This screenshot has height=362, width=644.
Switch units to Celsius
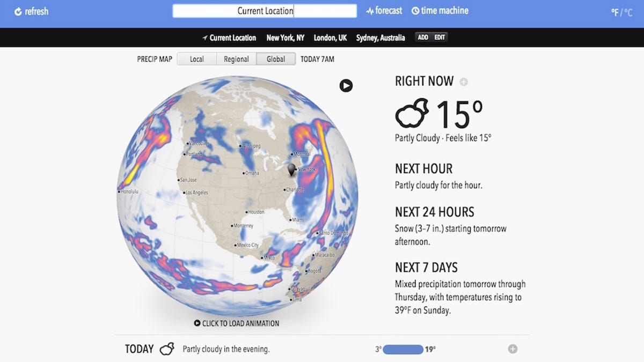(627, 12)
